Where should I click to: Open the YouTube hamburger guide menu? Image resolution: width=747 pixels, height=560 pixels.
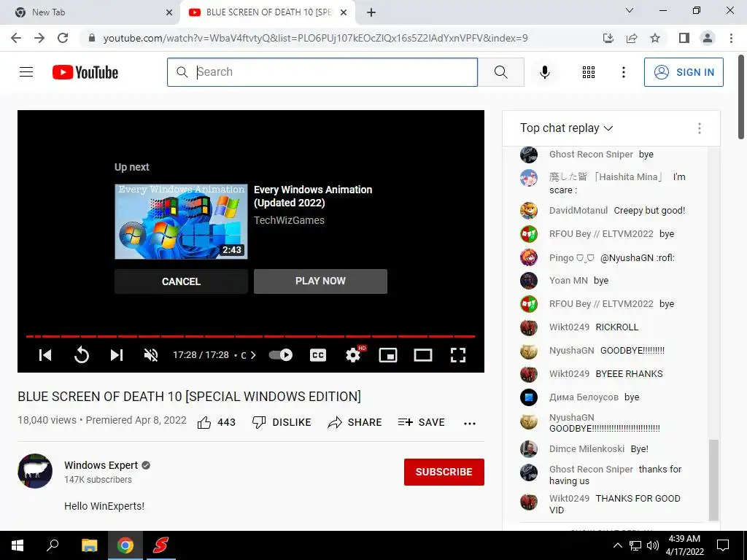tap(26, 72)
